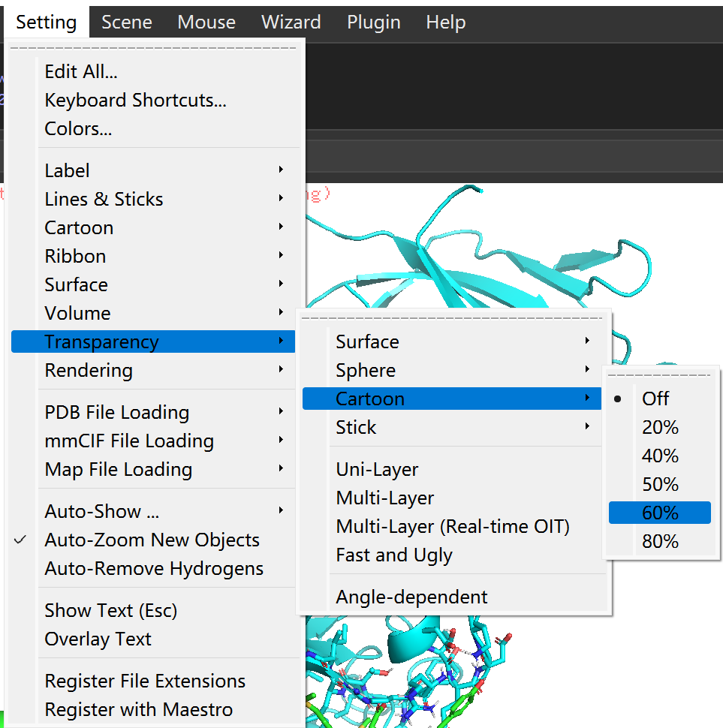723x728 pixels.
Task: Toggle Angle-dependent transparency
Action: pos(411,597)
